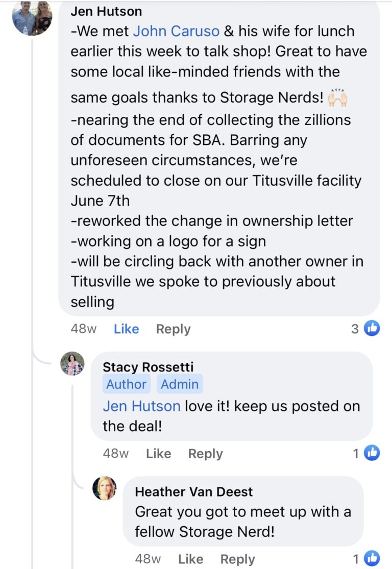Open Jen Hutson's name at comment top

106,11
